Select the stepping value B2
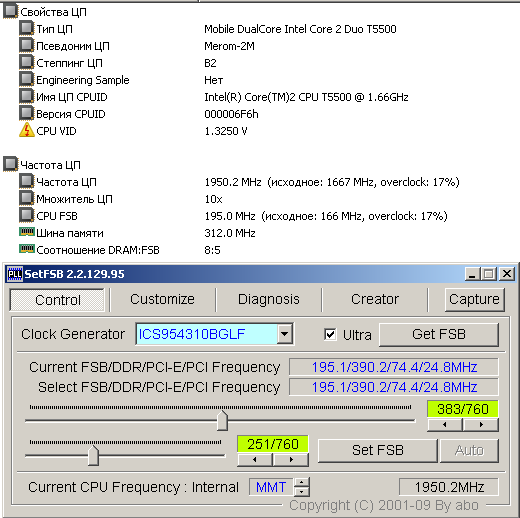Screen dimensions: 520x518 (210, 63)
